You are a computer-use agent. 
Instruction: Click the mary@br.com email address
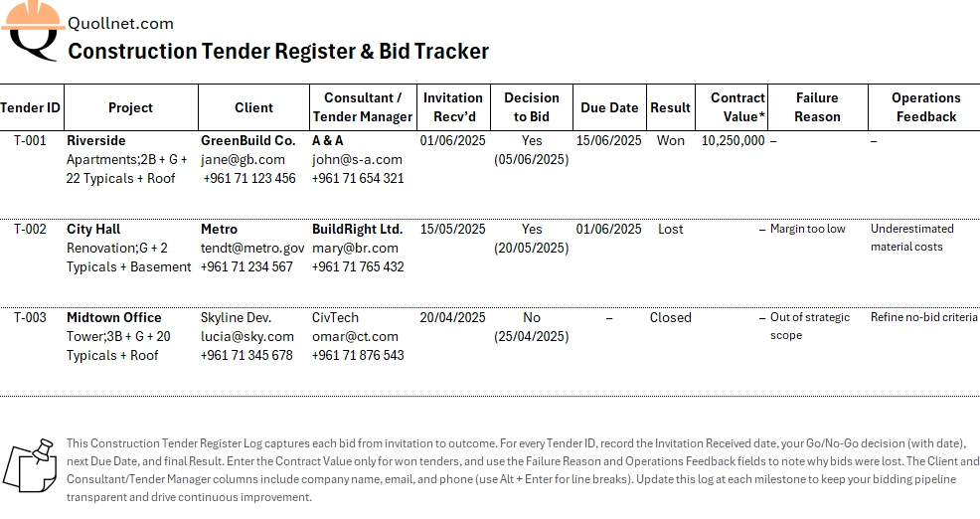point(355,249)
